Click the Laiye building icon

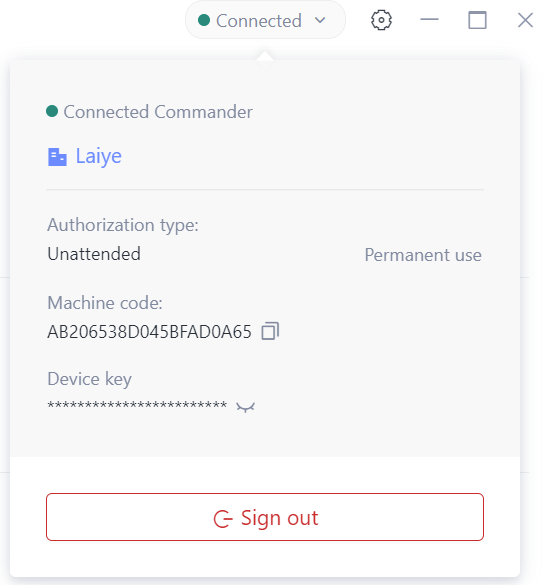tap(57, 157)
